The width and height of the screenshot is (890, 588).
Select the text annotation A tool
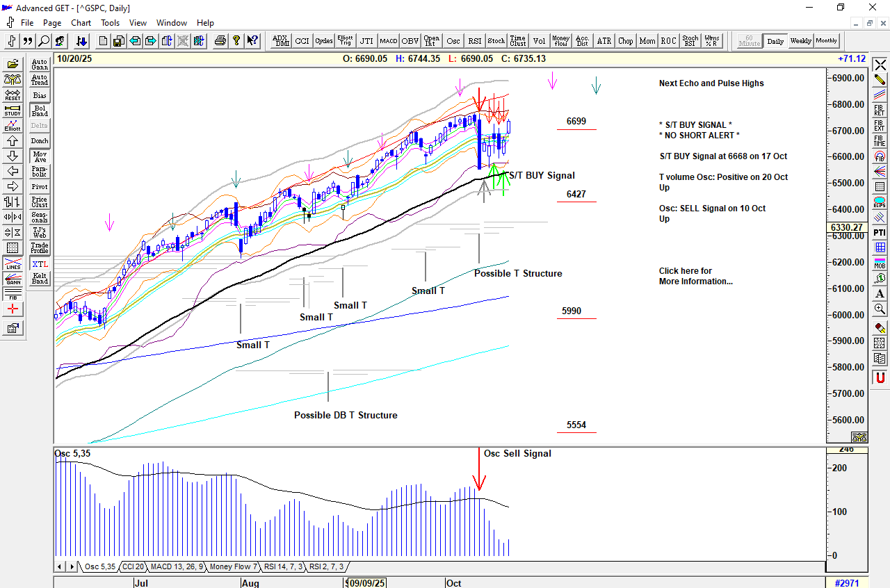880,293
